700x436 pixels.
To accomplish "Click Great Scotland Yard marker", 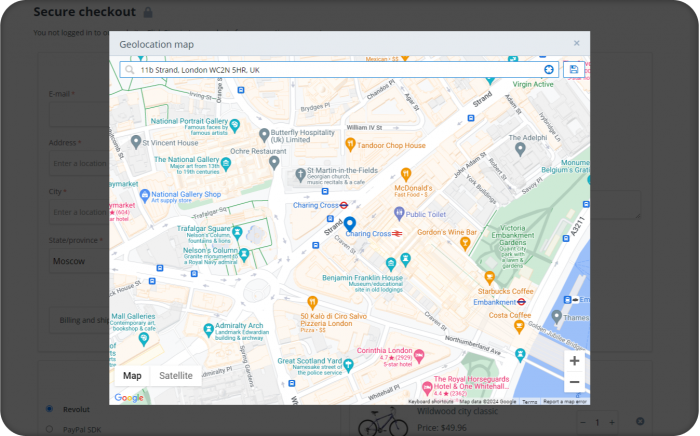I will pos(348,365).
